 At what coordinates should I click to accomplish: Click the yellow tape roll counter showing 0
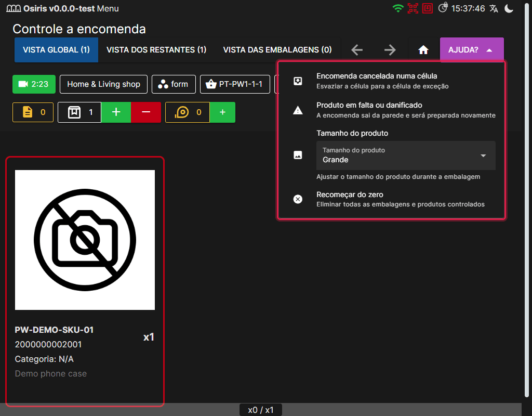pos(188,112)
